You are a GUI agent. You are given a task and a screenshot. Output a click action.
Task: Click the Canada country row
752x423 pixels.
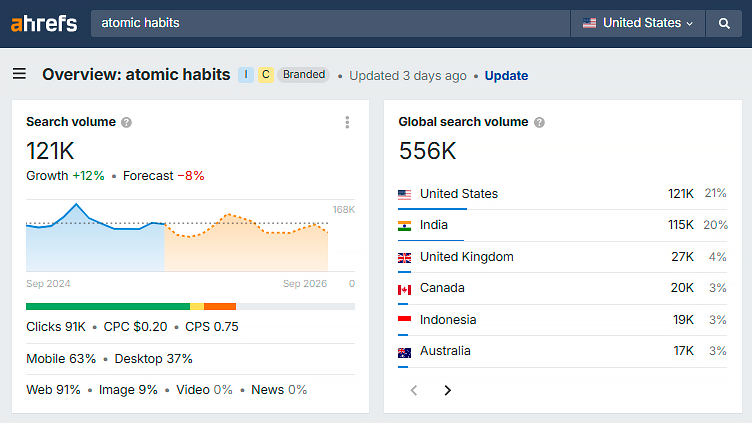pos(561,288)
